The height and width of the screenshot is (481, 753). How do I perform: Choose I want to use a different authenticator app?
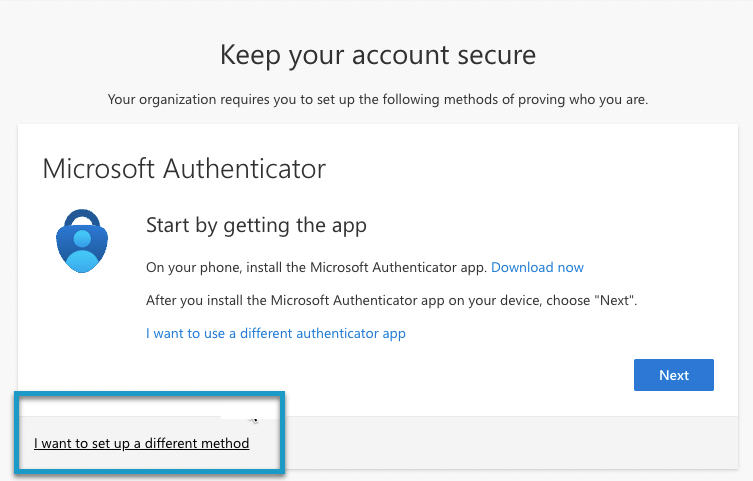tap(276, 334)
